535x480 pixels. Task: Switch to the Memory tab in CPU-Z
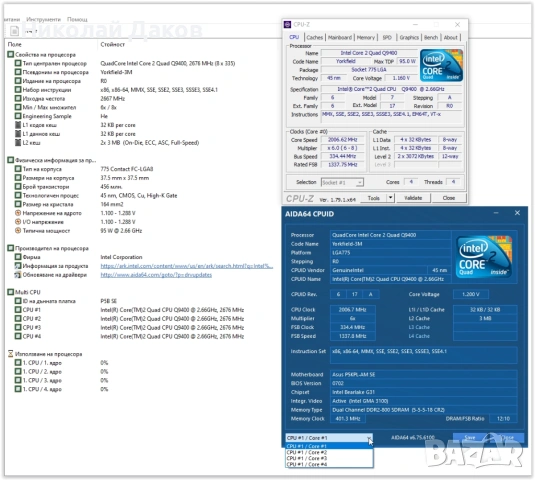click(x=365, y=38)
